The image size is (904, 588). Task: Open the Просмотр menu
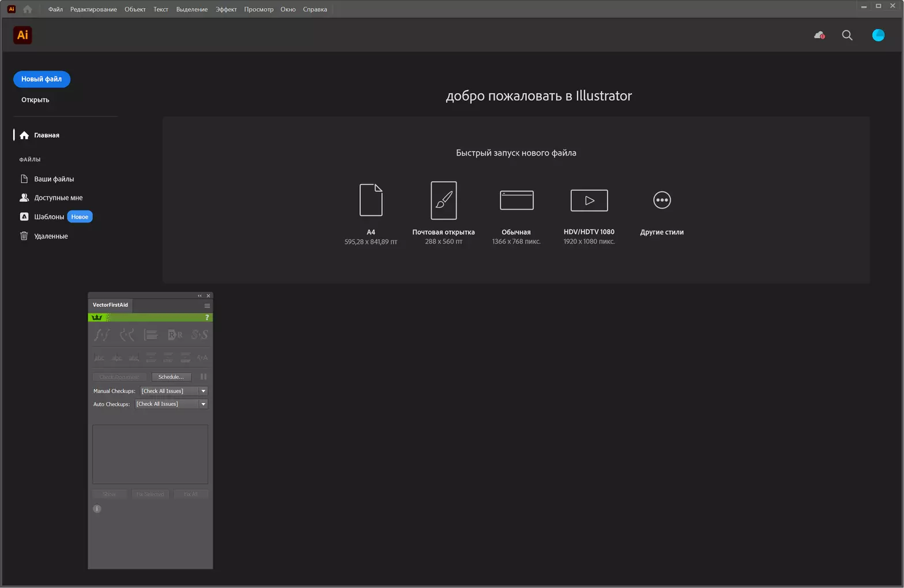click(259, 9)
